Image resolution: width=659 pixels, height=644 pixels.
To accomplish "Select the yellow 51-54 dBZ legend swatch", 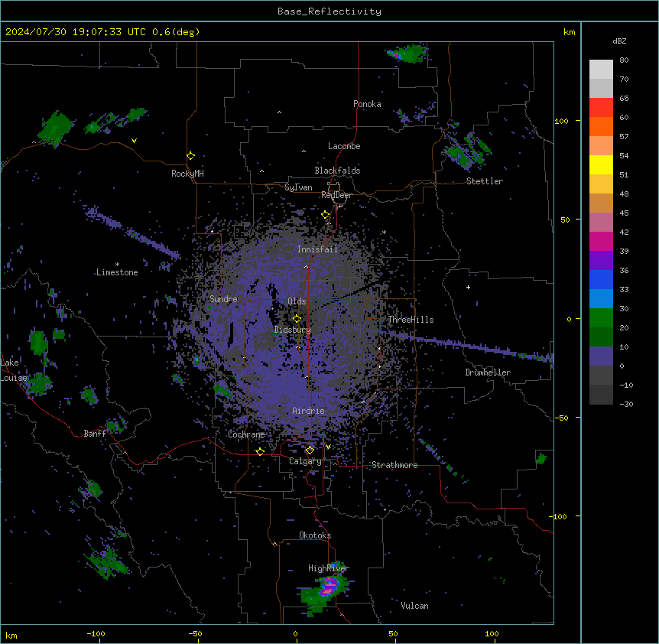I will 601,164.
